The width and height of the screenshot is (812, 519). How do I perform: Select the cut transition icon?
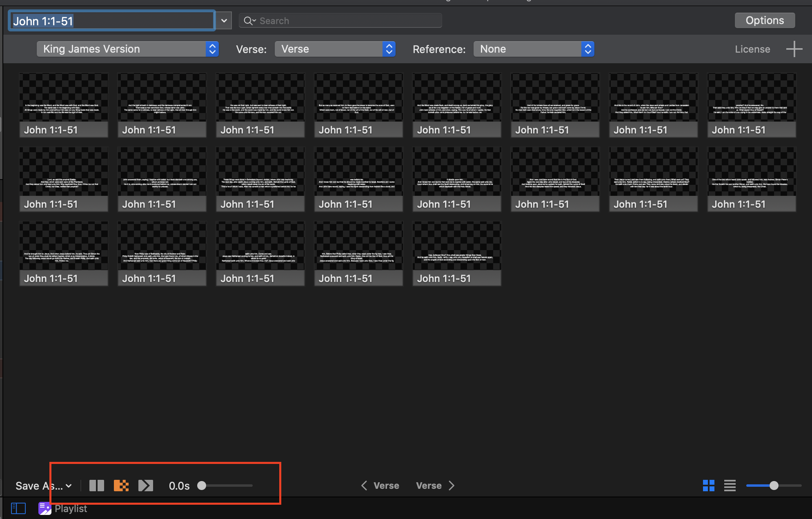pos(97,486)
